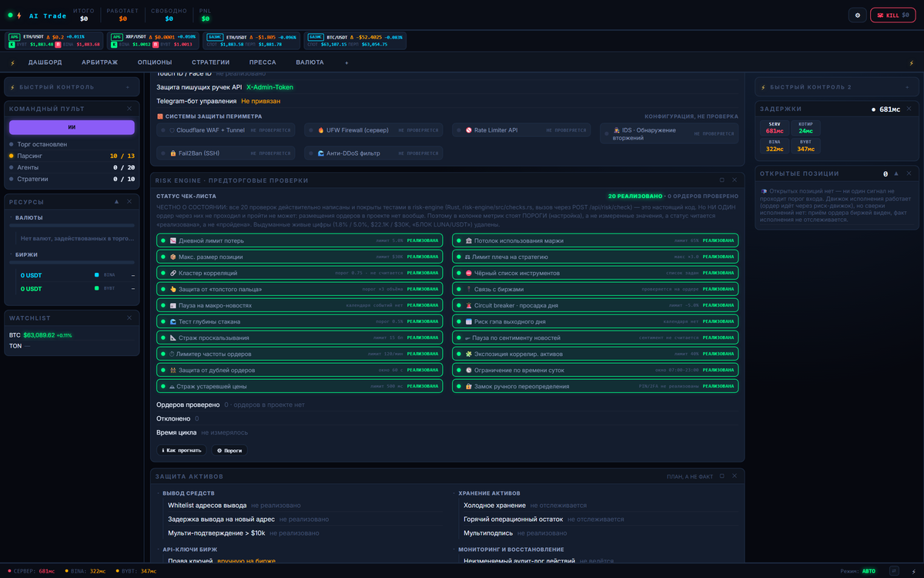Click Чёрный список инструментов no-entry icon

(x=468, y=273)
